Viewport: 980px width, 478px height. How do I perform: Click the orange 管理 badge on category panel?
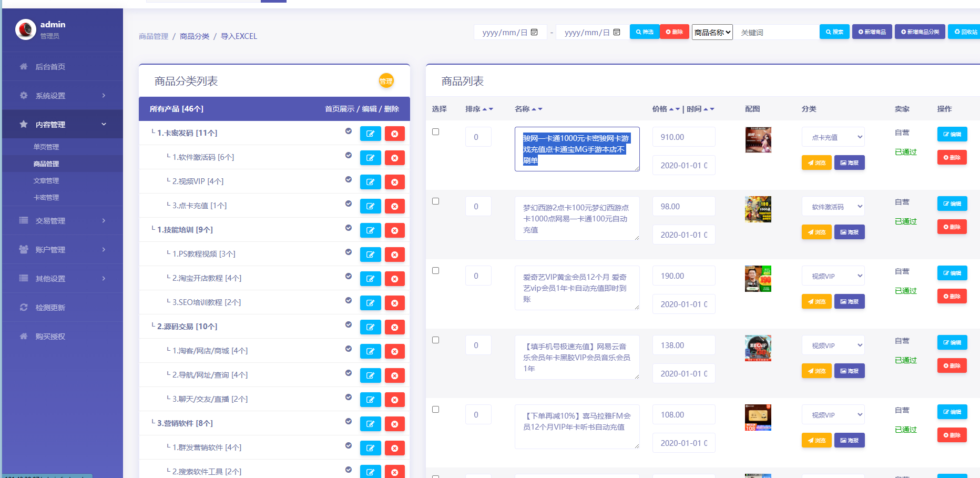pos(387,81)
